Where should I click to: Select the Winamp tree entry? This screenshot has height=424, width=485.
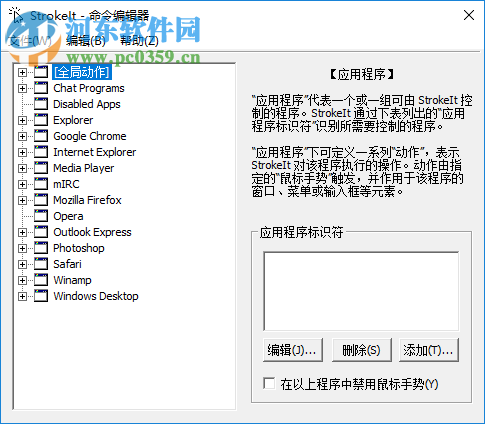pos(72,280)
